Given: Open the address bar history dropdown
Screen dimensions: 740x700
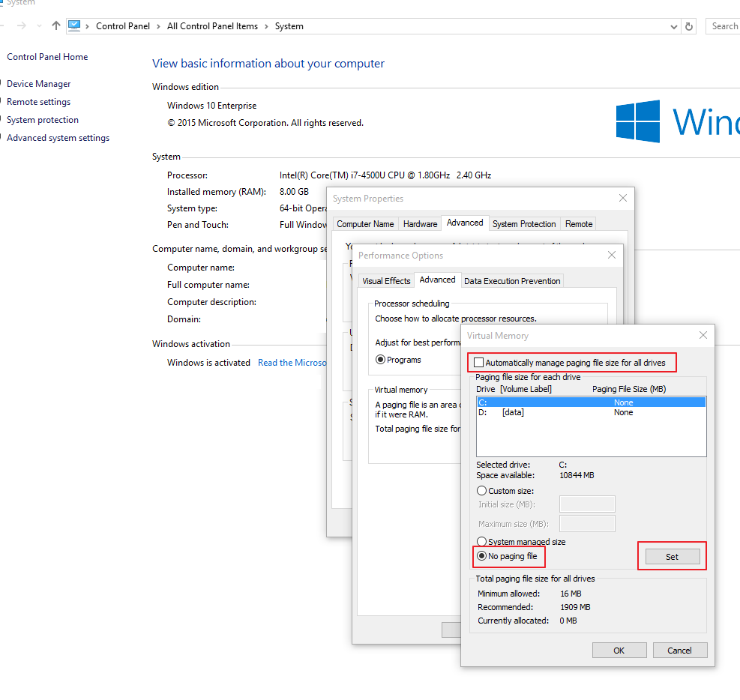Looking at the screenshot, I should pyautogui.click(x=673, y=25).
